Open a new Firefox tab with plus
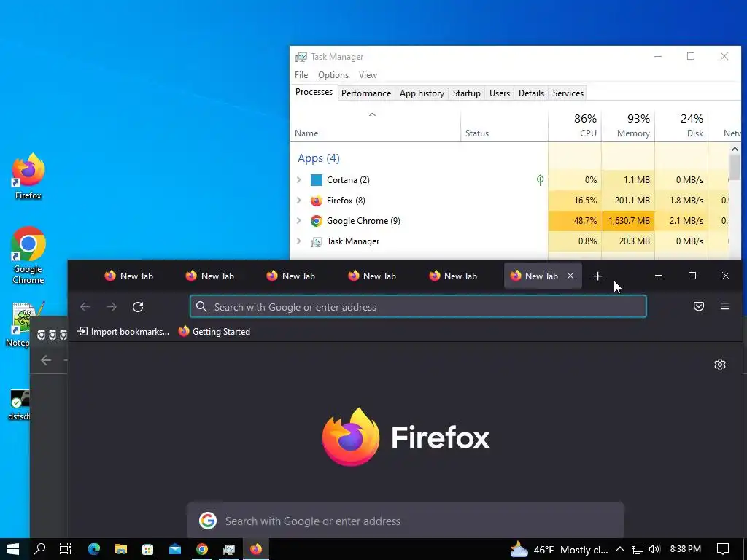Viewport: 747px width, 560px height. (597, 276)
